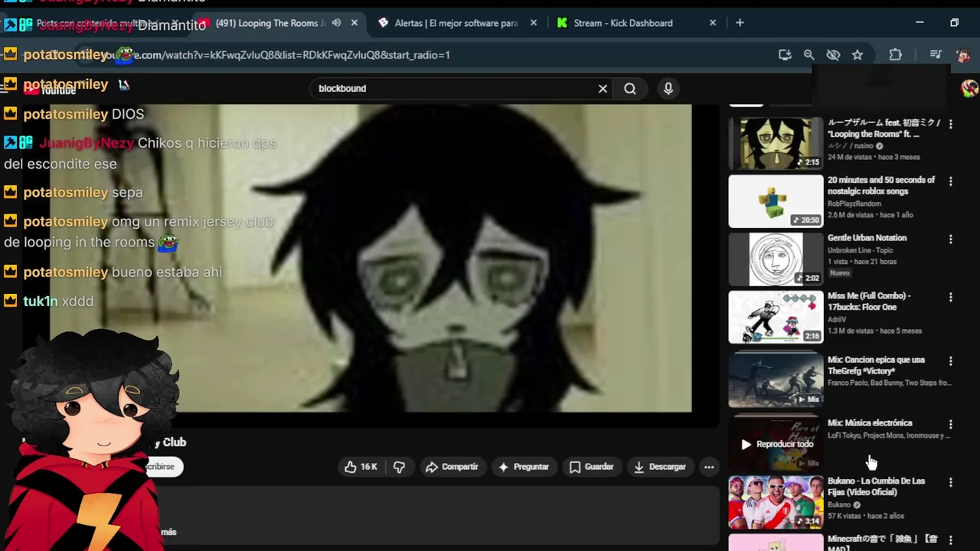Screen dimensions: 980x551
Task: Open YouTube account avatar menu
Action: click(x=969, y=88)
